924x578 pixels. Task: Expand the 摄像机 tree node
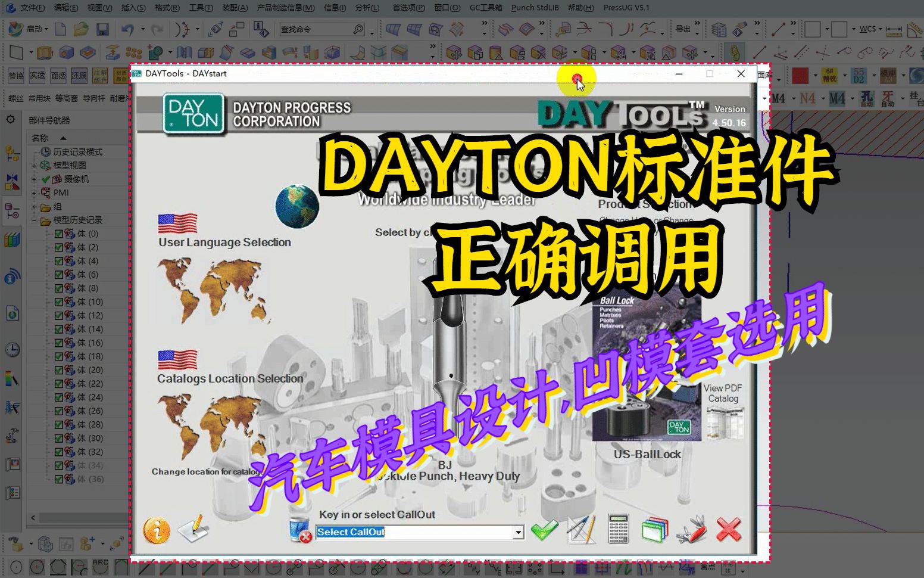pyautogui.click(x=34, y=179)
